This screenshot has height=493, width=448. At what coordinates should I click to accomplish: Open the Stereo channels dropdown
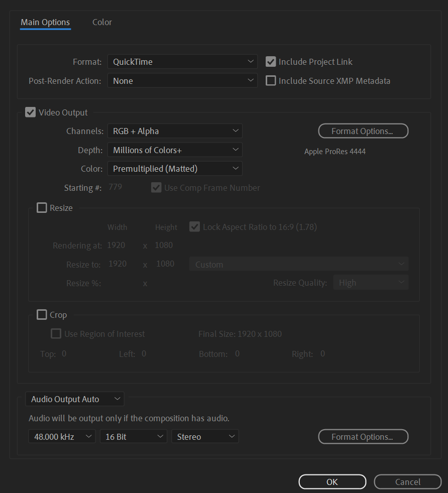point(204,436)
